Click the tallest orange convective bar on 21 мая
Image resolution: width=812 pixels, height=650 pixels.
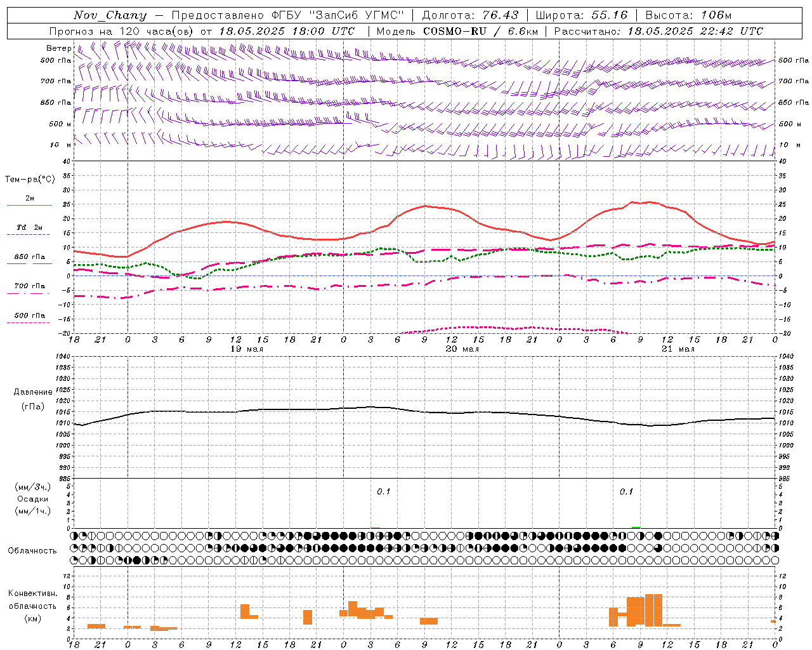click(653, 610)
